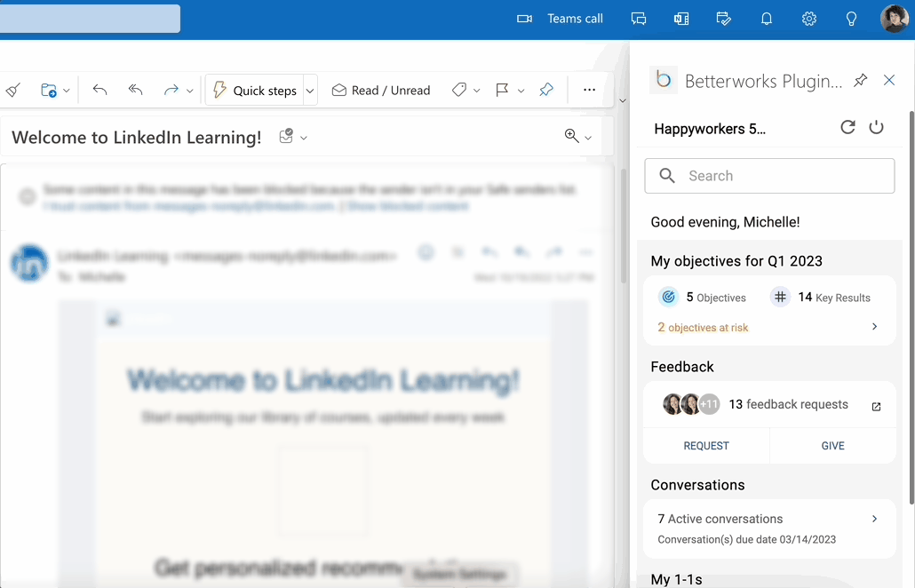This screenshot has height=588, width=915.
Task: Open the feedback requesters avatars
Action: [691, 403]
